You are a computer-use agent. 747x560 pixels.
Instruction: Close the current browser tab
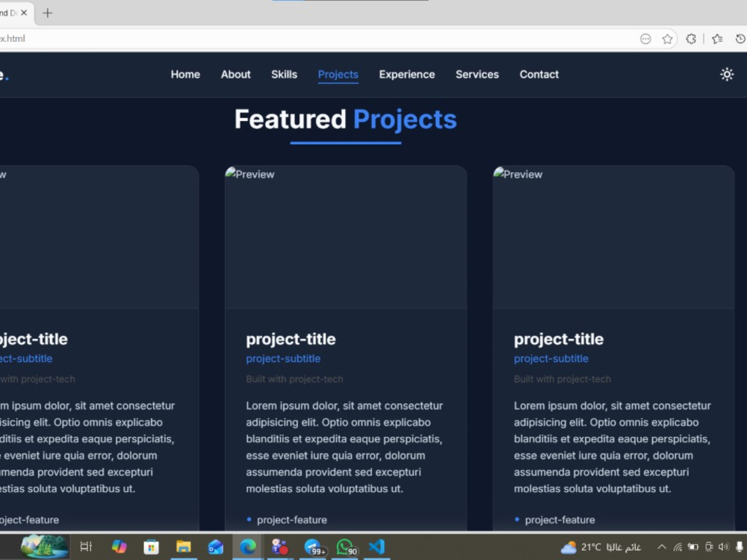click(24, 13)
